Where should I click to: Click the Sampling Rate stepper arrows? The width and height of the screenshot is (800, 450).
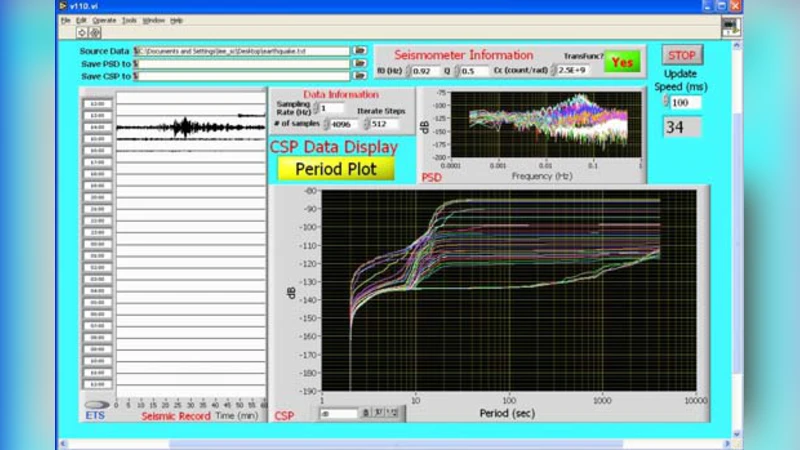click(315, 108)
